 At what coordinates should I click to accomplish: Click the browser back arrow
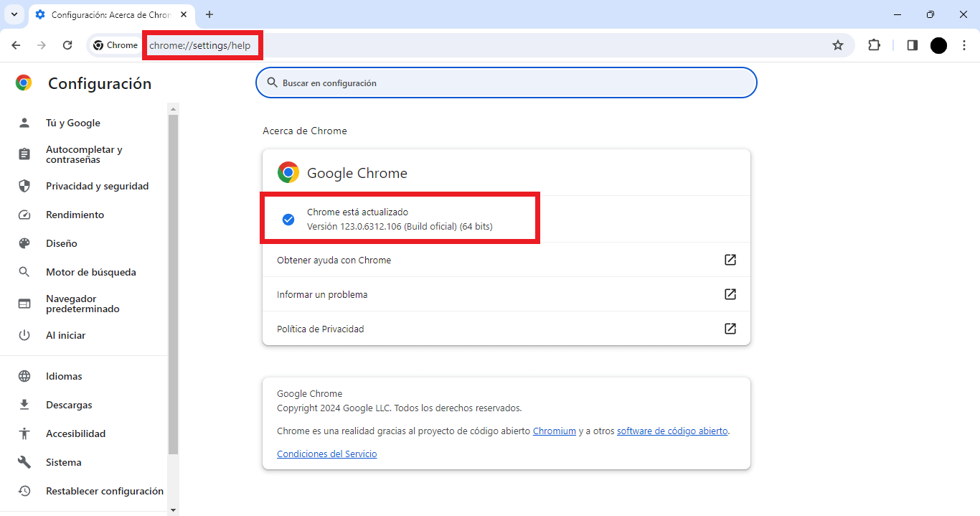click(16, 45)
